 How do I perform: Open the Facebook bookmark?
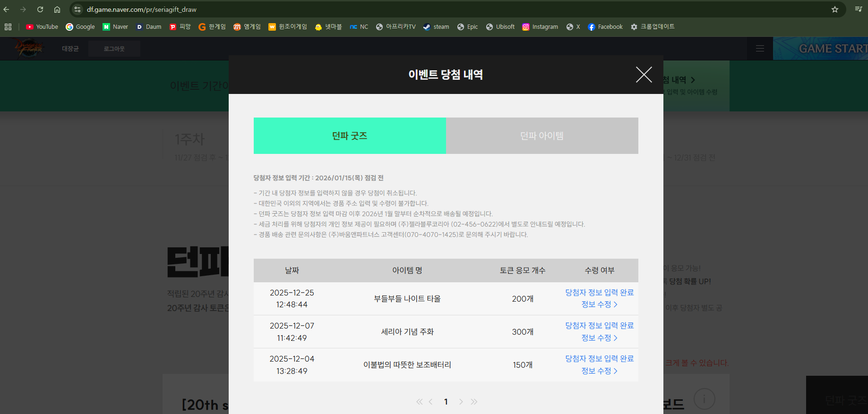605,27
